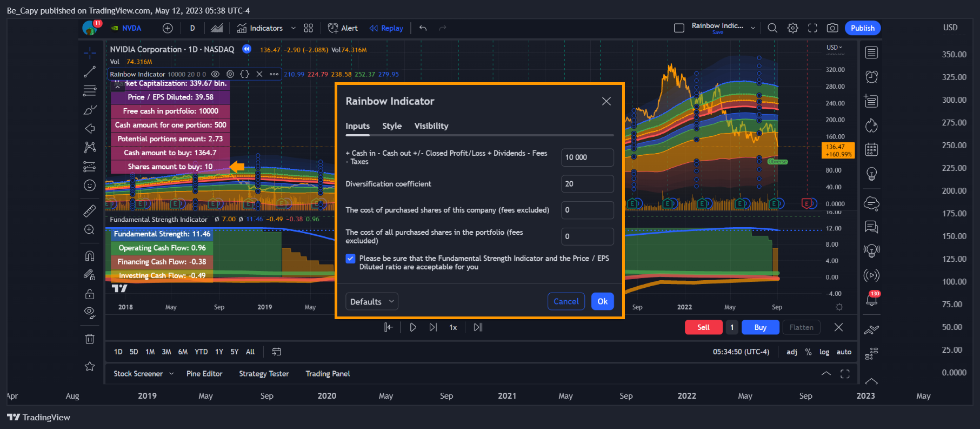Open the layout grid selector
The width and height of the screenshot is (980, 429).
[309, 28]
